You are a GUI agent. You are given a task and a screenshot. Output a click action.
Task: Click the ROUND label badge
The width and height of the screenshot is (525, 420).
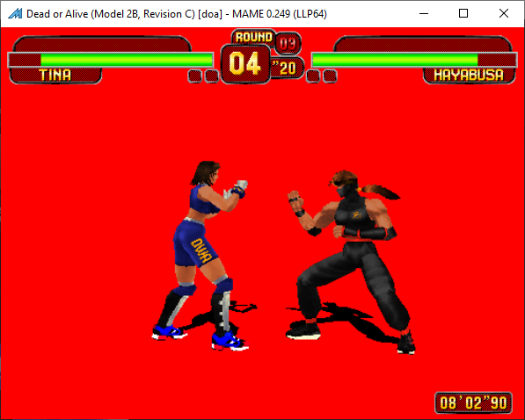click(253, 37)
